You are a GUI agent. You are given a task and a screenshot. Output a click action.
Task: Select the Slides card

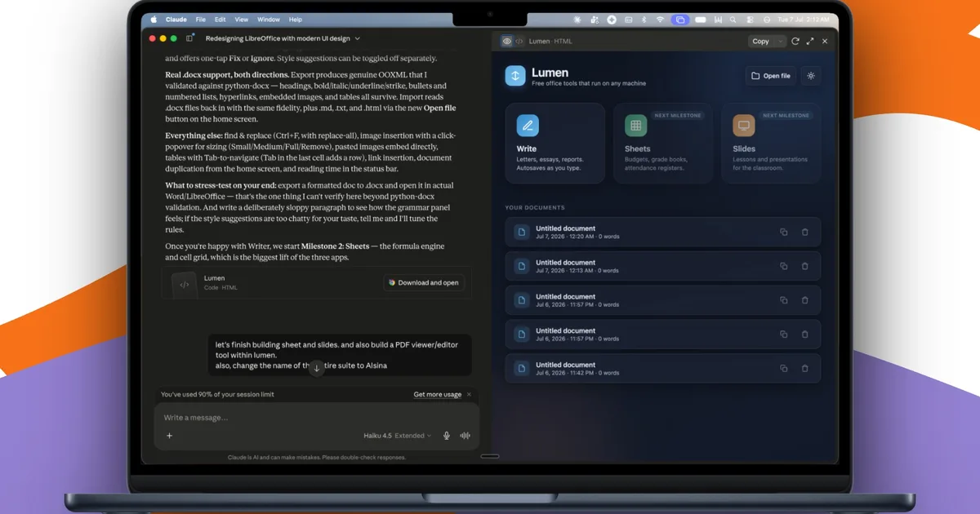[x=771, y=143]
